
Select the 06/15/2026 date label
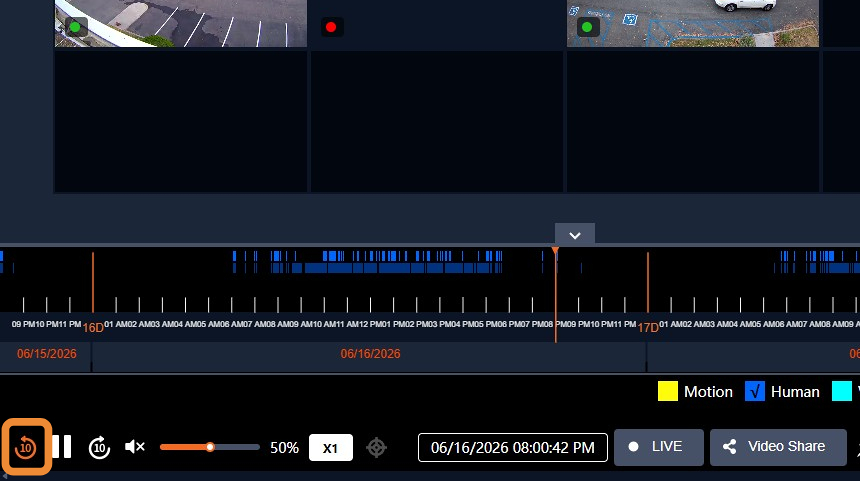(x=47, y=354)
